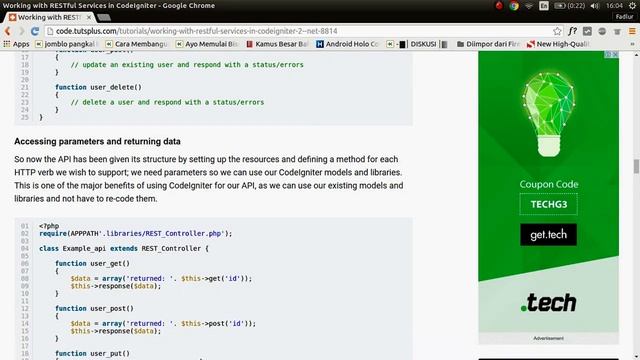Screen dimensions: 640x360
Task: Click the 'function user_delete()' code line
Action: tap(98, 87)
